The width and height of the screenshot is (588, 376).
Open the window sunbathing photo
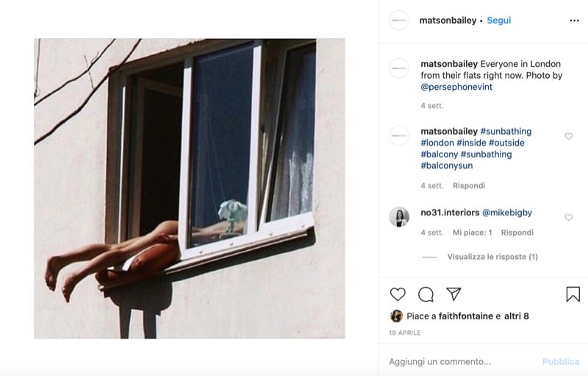(190, 188)
